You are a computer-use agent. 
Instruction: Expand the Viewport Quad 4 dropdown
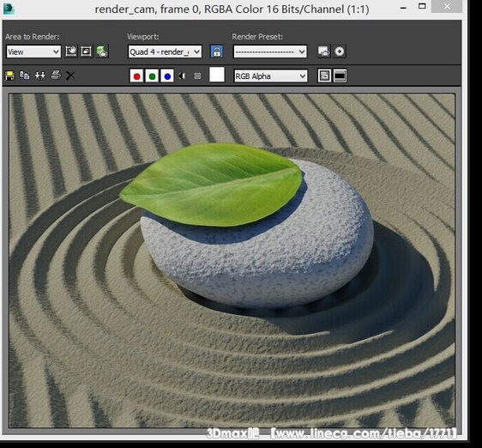(x=165, y=51)
